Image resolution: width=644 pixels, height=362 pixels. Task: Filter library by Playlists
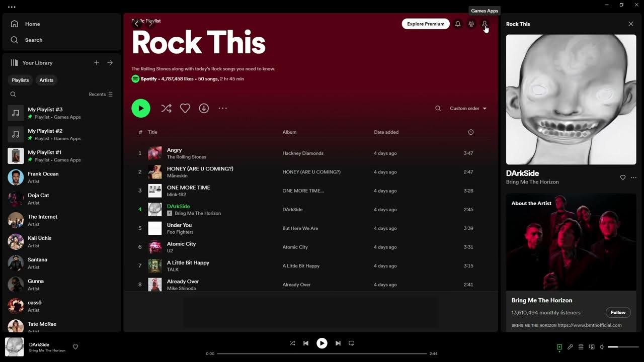click(x=20, y=80)
